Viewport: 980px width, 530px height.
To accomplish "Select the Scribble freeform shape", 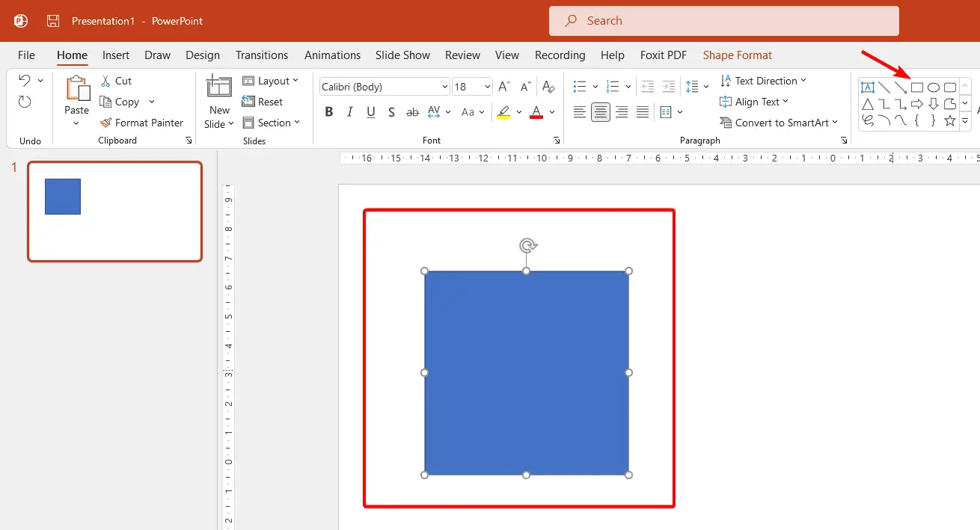I will [868, 120].
